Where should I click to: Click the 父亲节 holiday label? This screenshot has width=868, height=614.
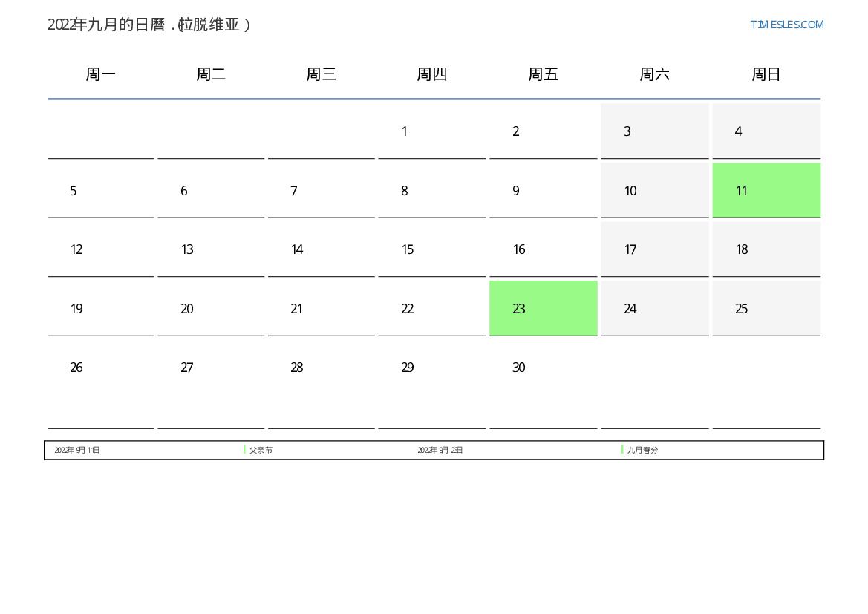[x=261, y=450]
